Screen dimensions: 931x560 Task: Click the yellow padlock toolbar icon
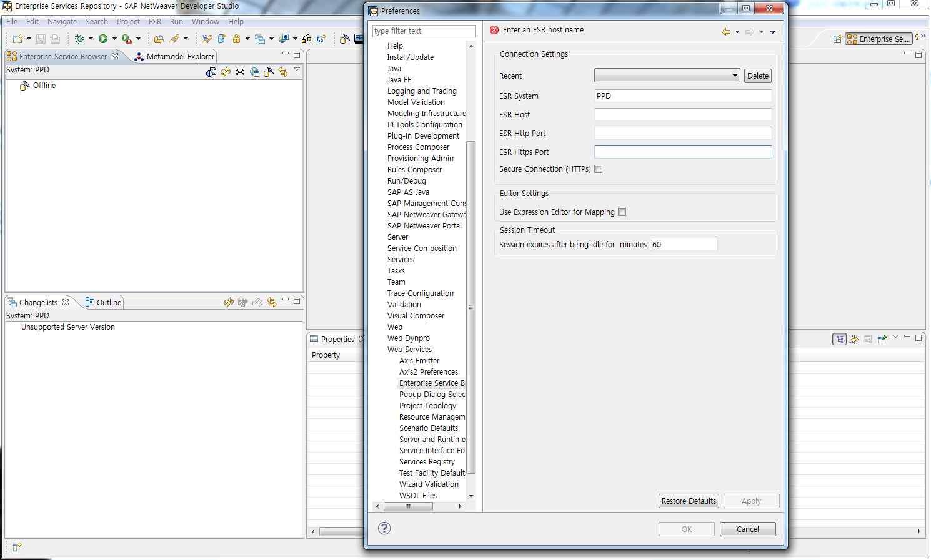pyautogui.click(x=237, y=39)
